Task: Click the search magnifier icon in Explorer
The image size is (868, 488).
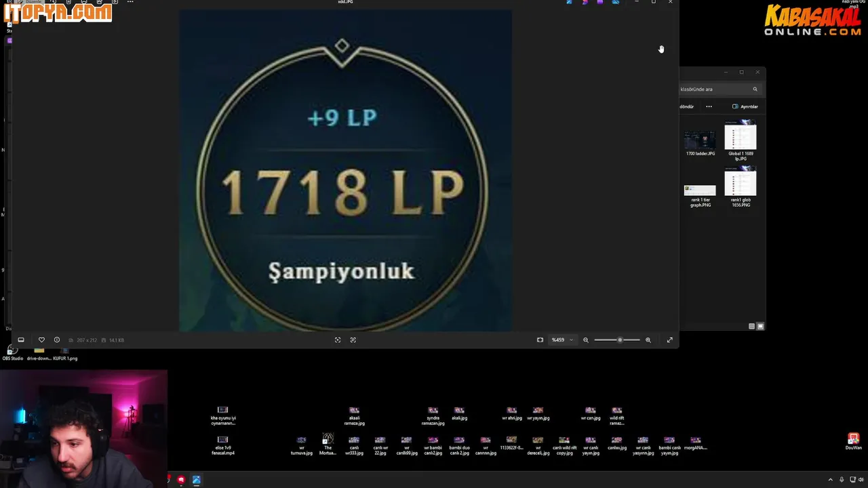Action: click(755, 89)
